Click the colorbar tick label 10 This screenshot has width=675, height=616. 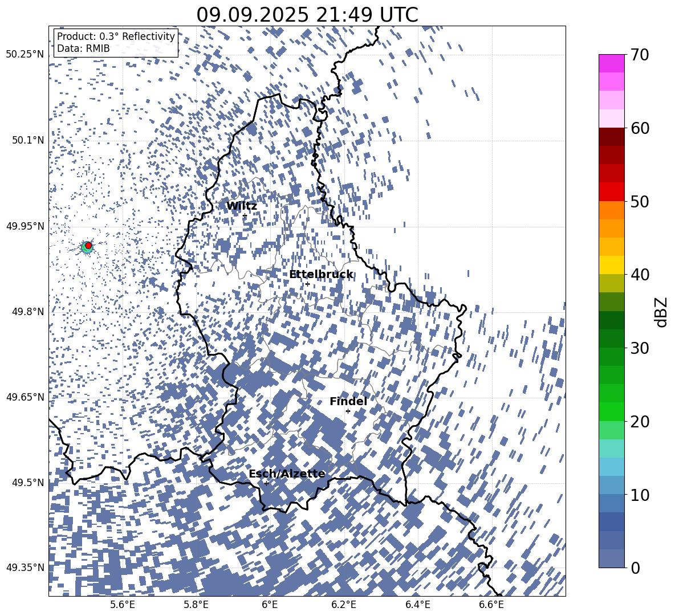[x=640, y=495]
